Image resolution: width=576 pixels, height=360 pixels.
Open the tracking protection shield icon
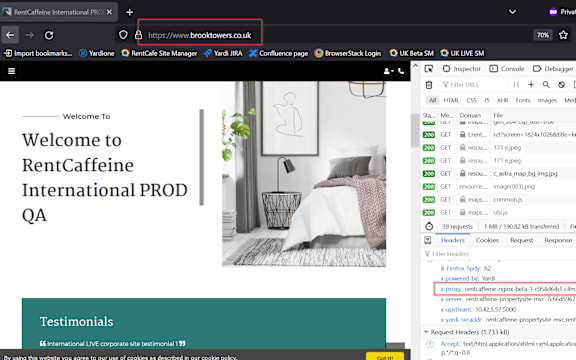click(x=123, y=35)
